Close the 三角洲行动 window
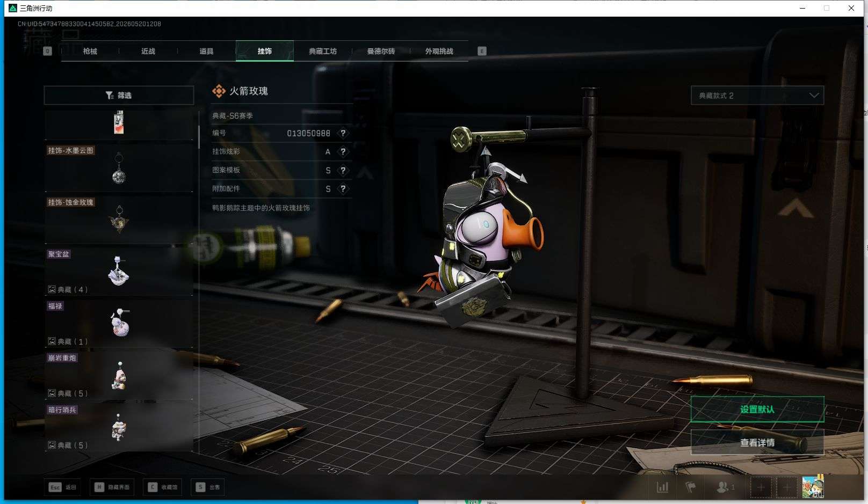This screenshot has height=504, width=868. tap(851, 8)
